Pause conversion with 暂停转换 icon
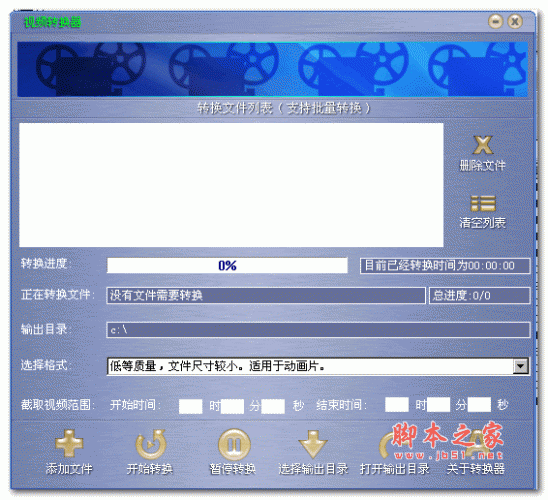Screen dimensions: 548x500 click(234, 444)
